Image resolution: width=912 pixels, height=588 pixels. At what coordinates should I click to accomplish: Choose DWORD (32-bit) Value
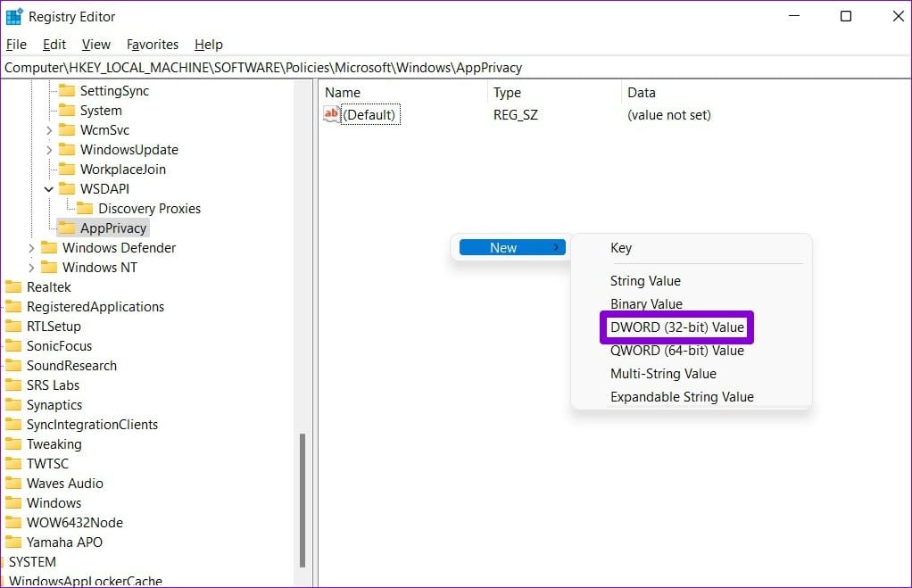click(x=676, y=327)
